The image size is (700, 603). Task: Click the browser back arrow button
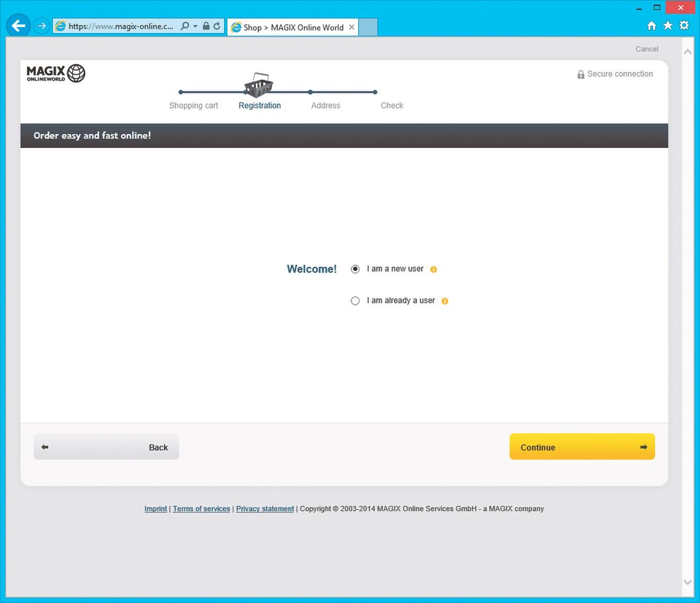click(x=19, y=26)
